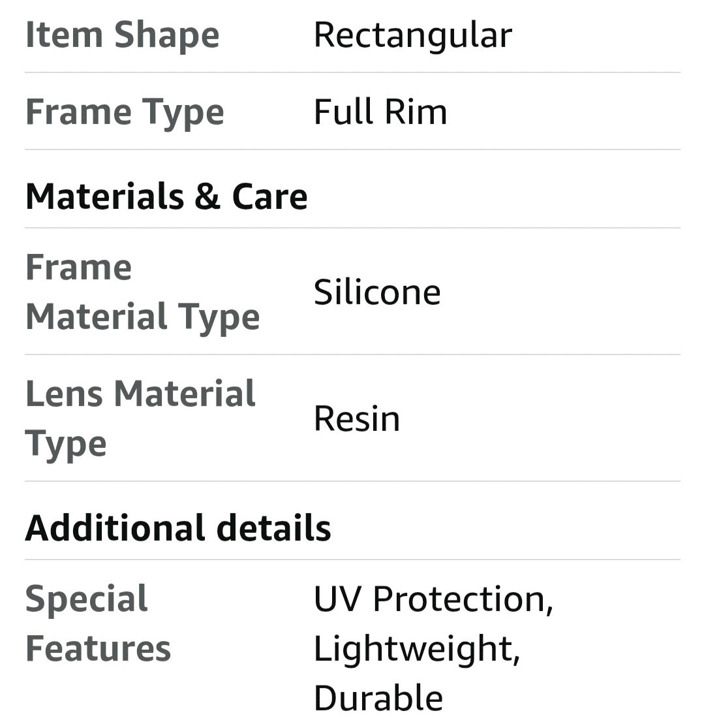Click the word Materials in section heading

click(104, 196)
